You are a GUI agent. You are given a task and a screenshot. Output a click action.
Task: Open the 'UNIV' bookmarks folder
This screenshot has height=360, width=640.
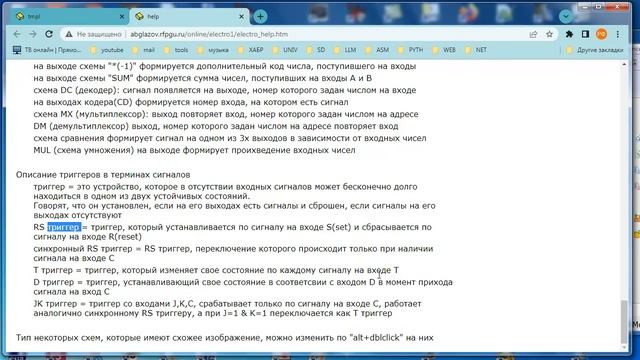[x=285, y=50]
